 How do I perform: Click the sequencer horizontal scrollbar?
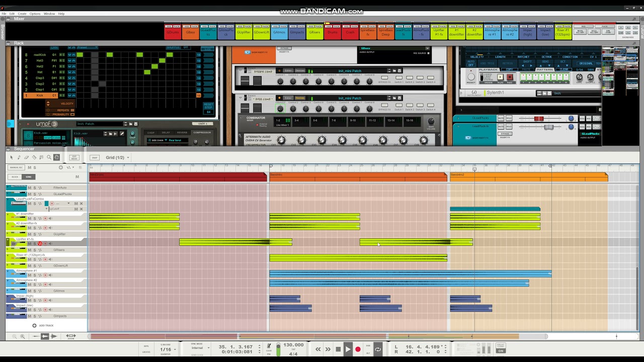coord(317,336)
